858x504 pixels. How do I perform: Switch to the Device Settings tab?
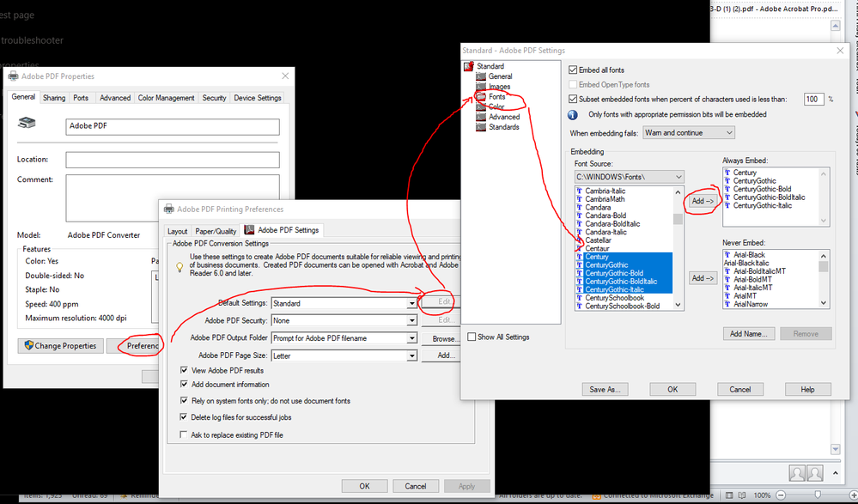(x=257, y=98)
